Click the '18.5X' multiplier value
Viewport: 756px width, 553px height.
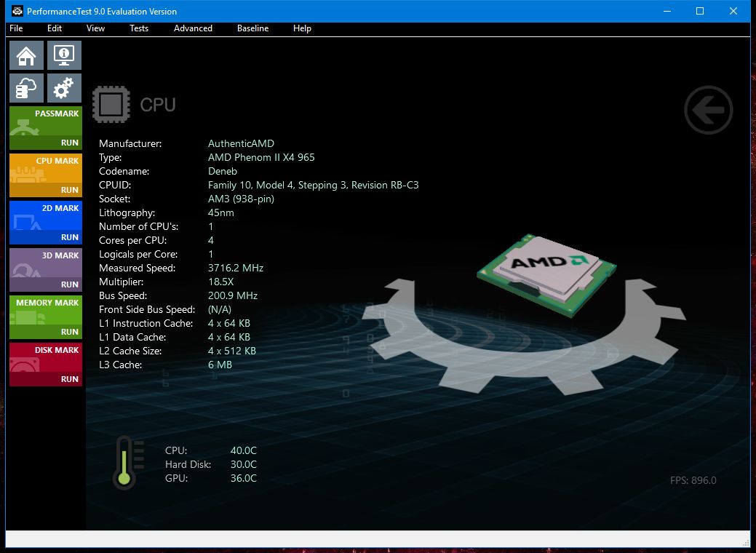[220, 282]
